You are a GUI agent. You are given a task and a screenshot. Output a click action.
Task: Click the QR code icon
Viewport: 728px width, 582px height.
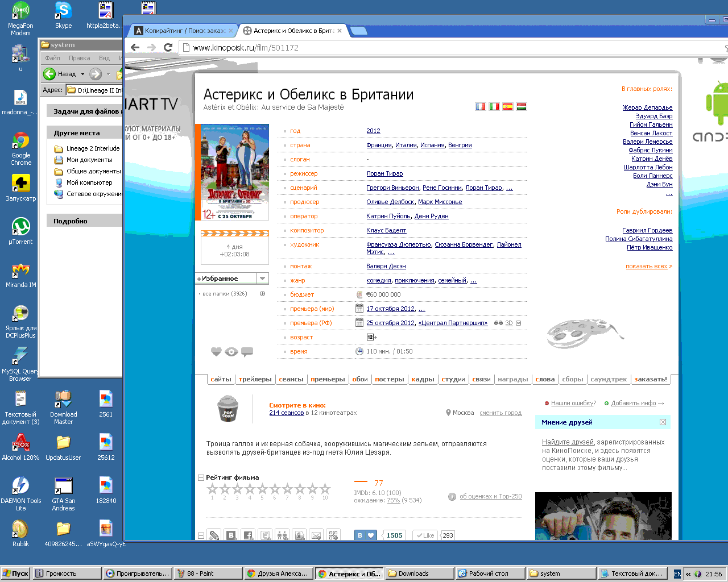point(333,535)
